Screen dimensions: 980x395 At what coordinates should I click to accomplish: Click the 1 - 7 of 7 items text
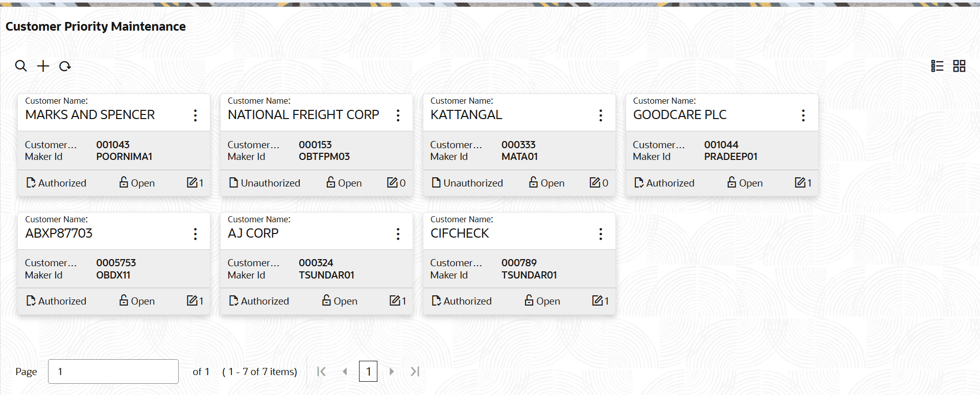coord(259,371)
